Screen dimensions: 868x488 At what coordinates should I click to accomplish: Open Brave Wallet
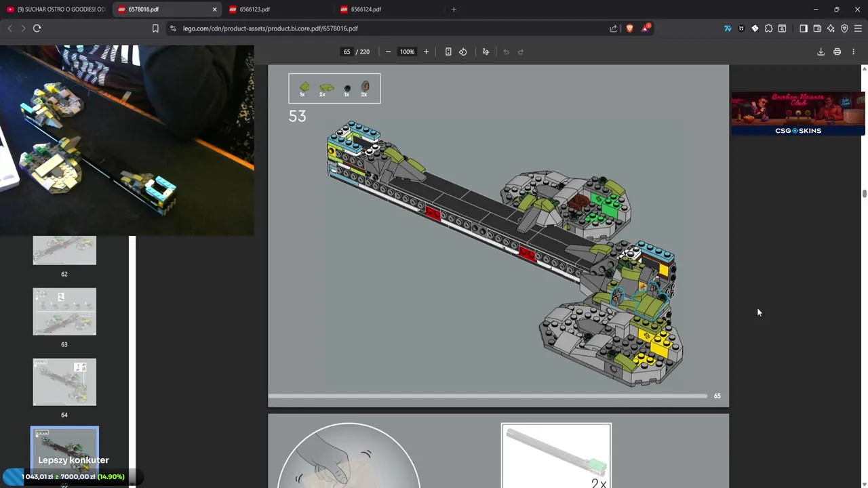[817, 28]
